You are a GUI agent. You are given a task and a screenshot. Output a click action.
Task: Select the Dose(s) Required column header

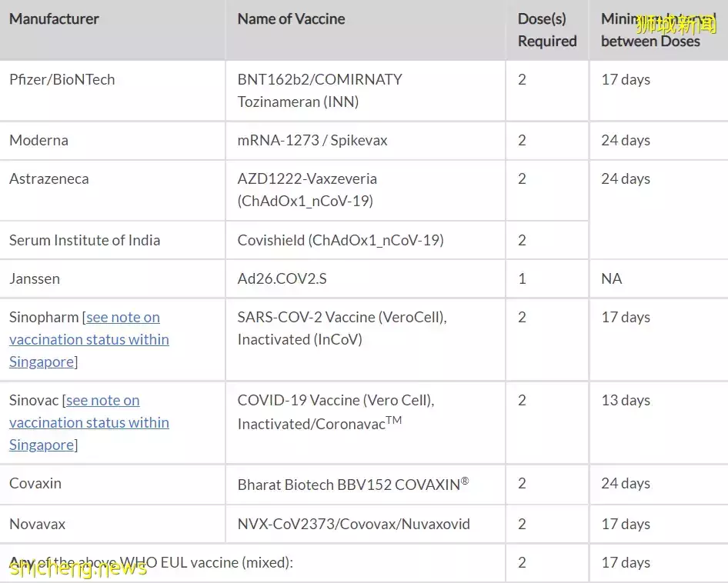(x=546, y=30)
